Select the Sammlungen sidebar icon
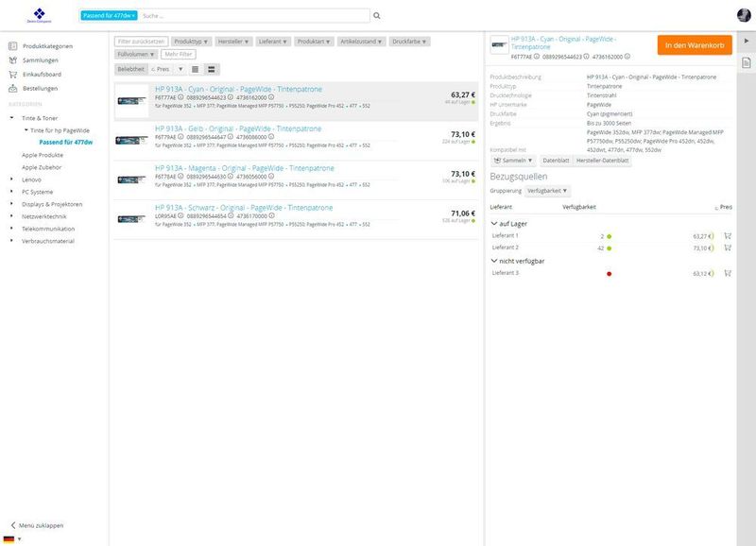Viewport: 756px width, 546px height. (13, 60)
